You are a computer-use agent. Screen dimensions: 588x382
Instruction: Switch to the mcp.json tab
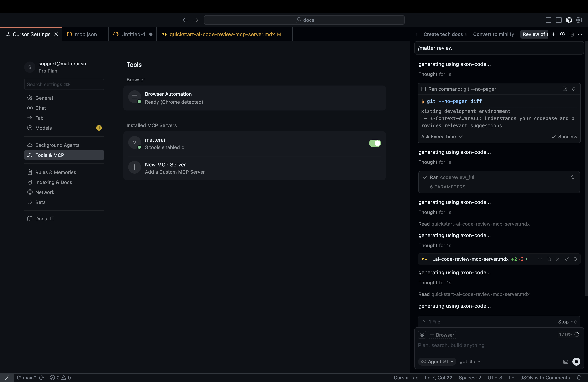coord(85,34)
